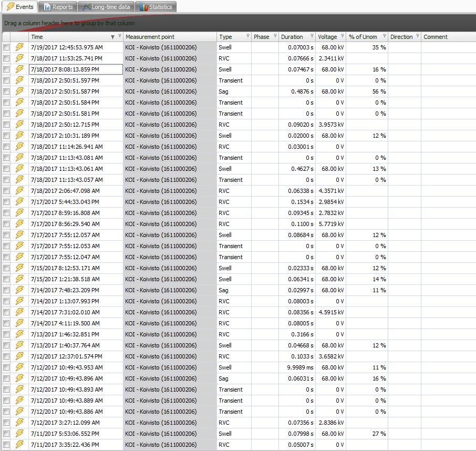
Task: Click lightning icon for 7/14/2017 7:48:23.209 PM sag
Action: [x=19, y=290]
